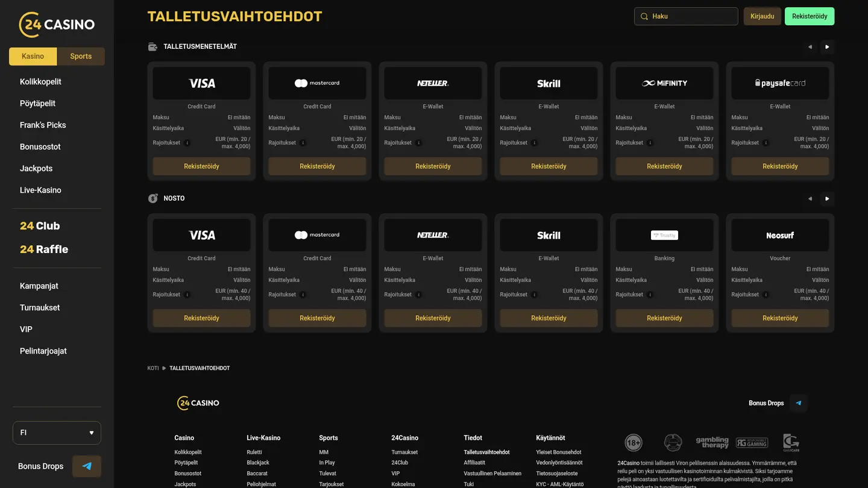Screen dimensions: 868x488
Task: Click the 24 Casino logo in the sidebar
Action: (x=57, y=25)
